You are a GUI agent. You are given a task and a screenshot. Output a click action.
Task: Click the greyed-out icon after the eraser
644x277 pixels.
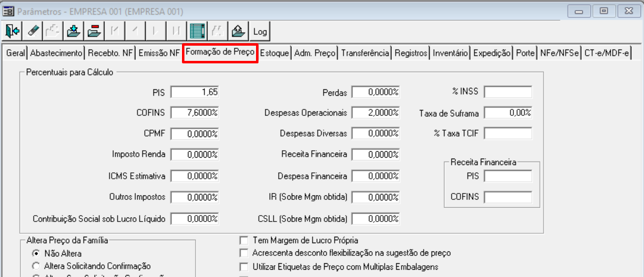point(53,31)
